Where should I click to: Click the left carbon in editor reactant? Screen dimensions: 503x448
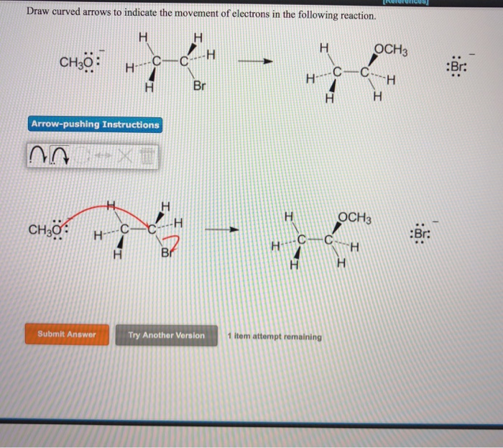point(124,229)
